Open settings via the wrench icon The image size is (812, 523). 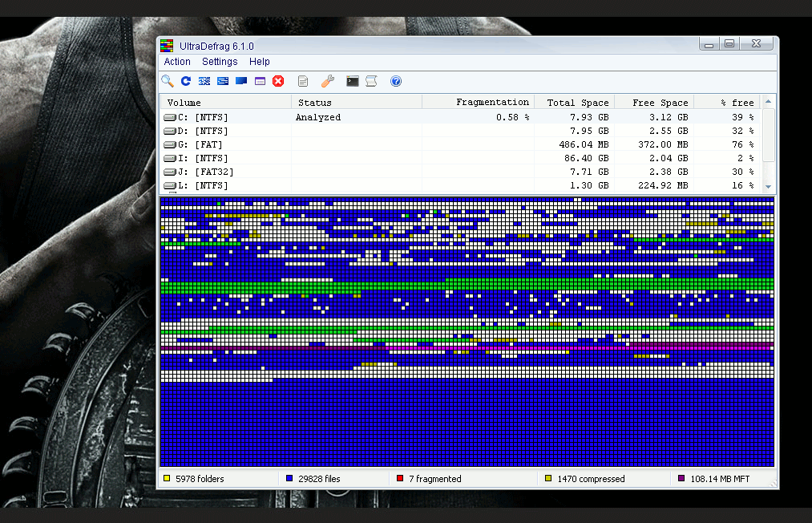(327, 81)
